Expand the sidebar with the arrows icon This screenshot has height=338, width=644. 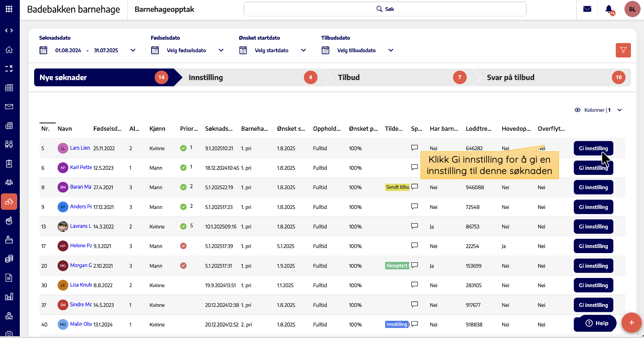(9, 30)
